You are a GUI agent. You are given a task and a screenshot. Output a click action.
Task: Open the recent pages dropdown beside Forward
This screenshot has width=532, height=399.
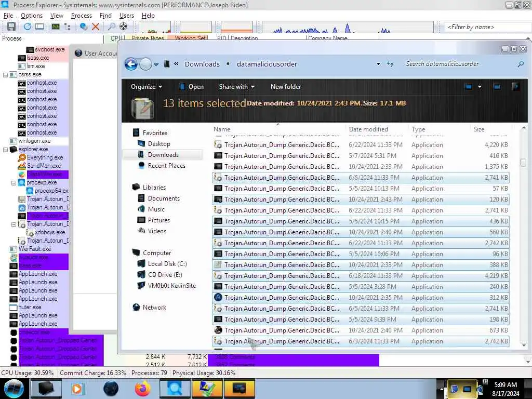click(156, 64)
